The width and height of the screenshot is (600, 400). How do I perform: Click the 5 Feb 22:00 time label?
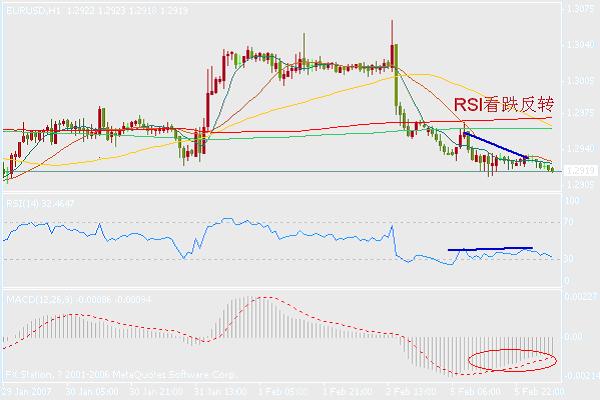[x=539, y=392]
